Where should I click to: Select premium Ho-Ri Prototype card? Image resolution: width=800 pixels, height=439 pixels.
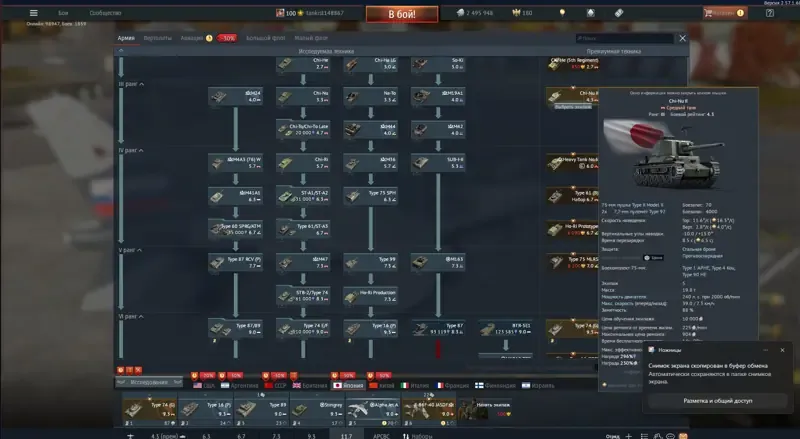click(572, 229)
